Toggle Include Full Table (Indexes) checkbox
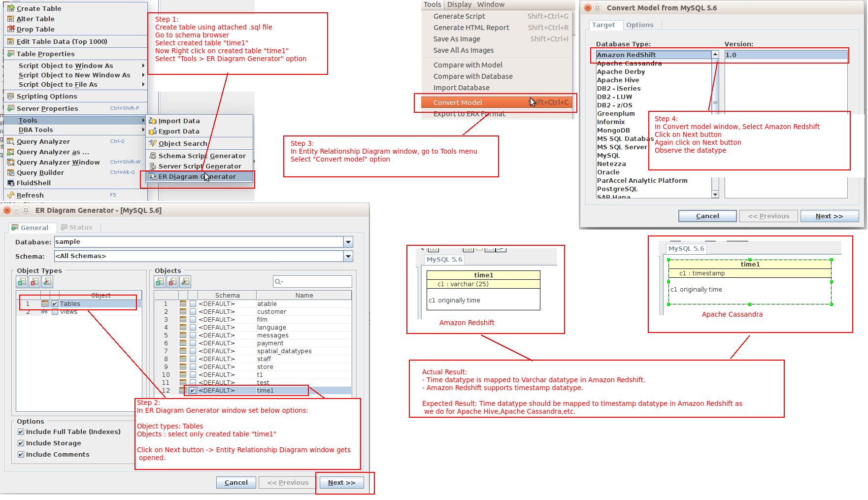868x500 pixels. click(21, 432)
